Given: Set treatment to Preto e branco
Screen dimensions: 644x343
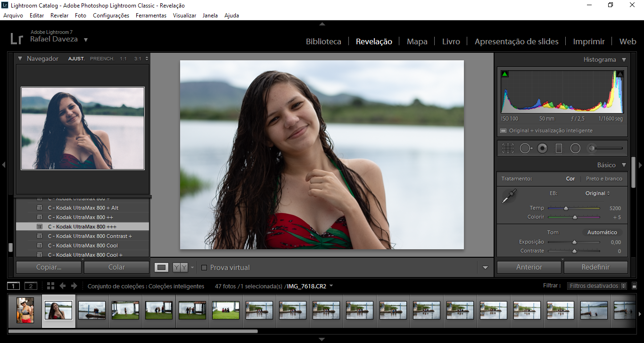Looking at the screenshot, I should point(604,179).
